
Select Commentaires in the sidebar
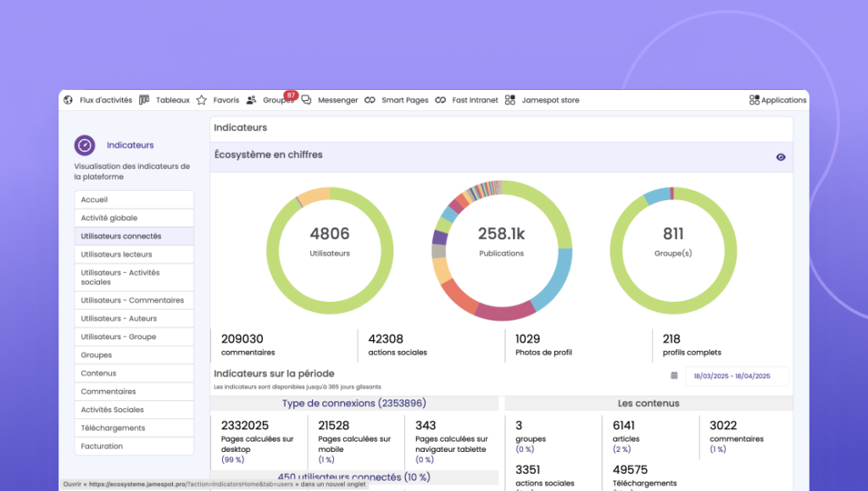coord(134,392)
